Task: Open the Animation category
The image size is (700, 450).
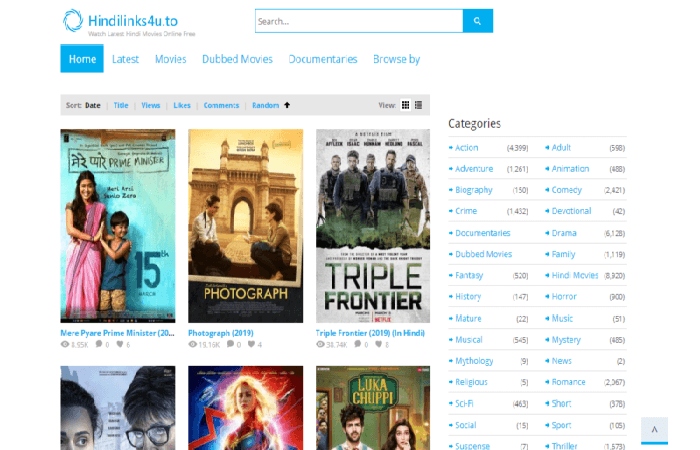Action: pyautogui.click(x=571, y=169)
